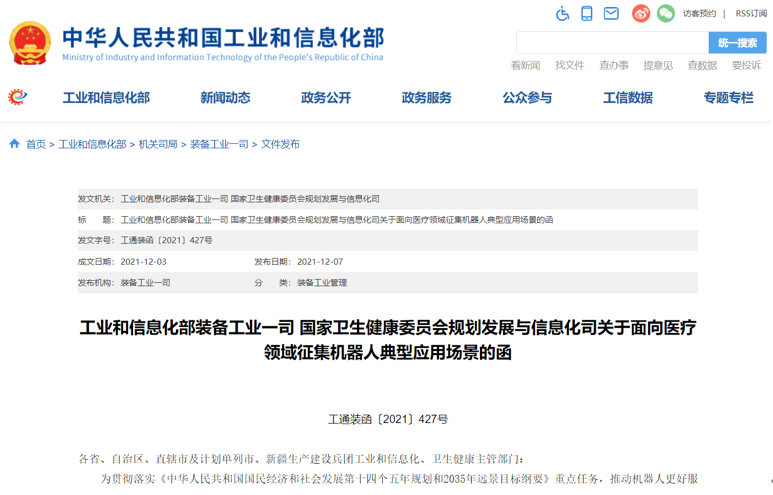This screenshot has width=773, height=495.
Task: Select the 提意见 search shortcut
Action: click(x=658, y=66)
